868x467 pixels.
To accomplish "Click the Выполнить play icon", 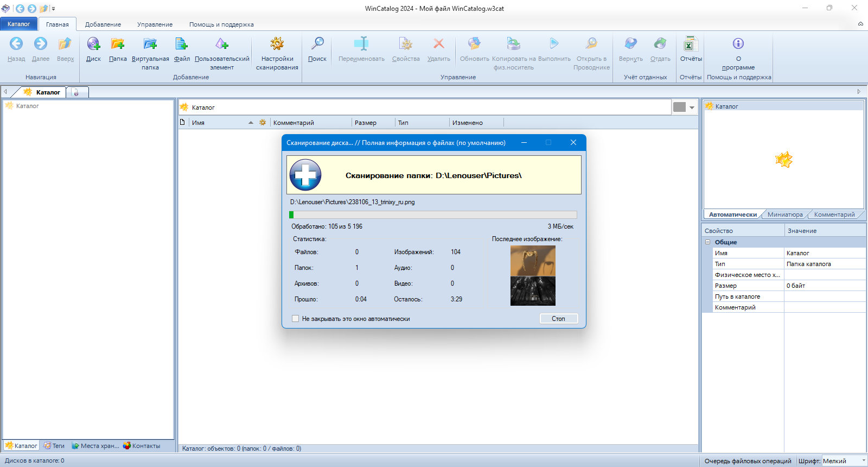I will pos(554,44).
